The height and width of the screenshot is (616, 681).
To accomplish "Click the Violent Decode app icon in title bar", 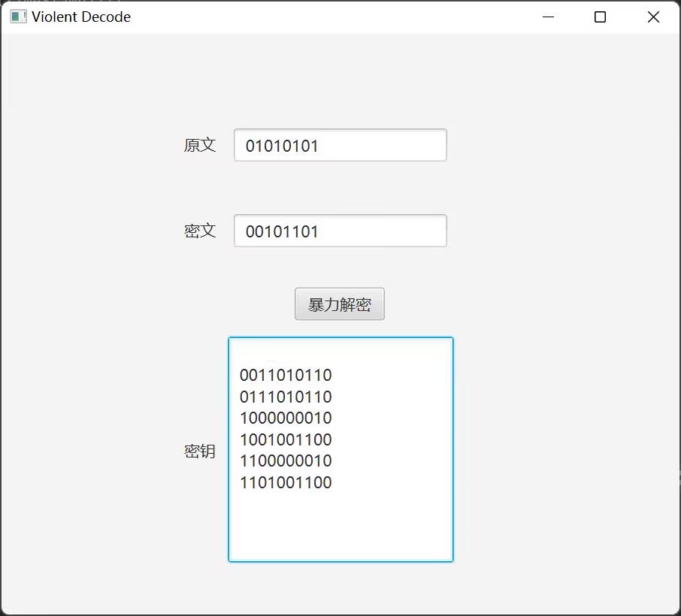I will click(18, 17).
